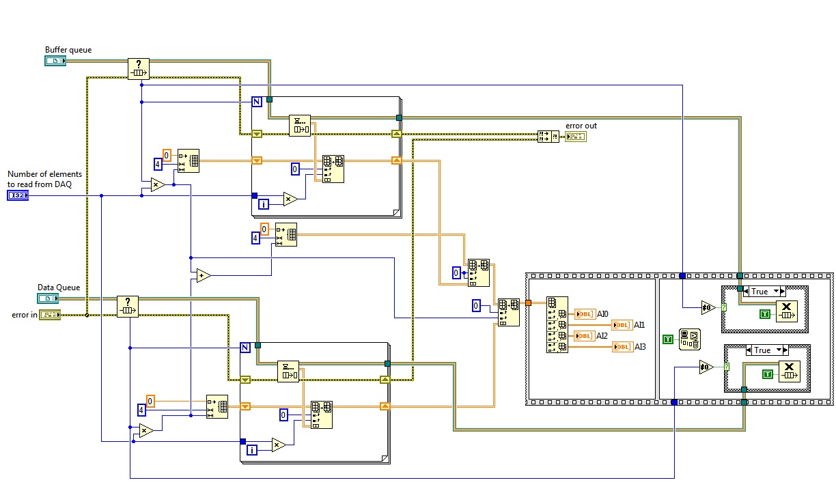The image size is (836, 504).
Task: Select the Request Deallocation node
Action: click(x=688, y=339)
